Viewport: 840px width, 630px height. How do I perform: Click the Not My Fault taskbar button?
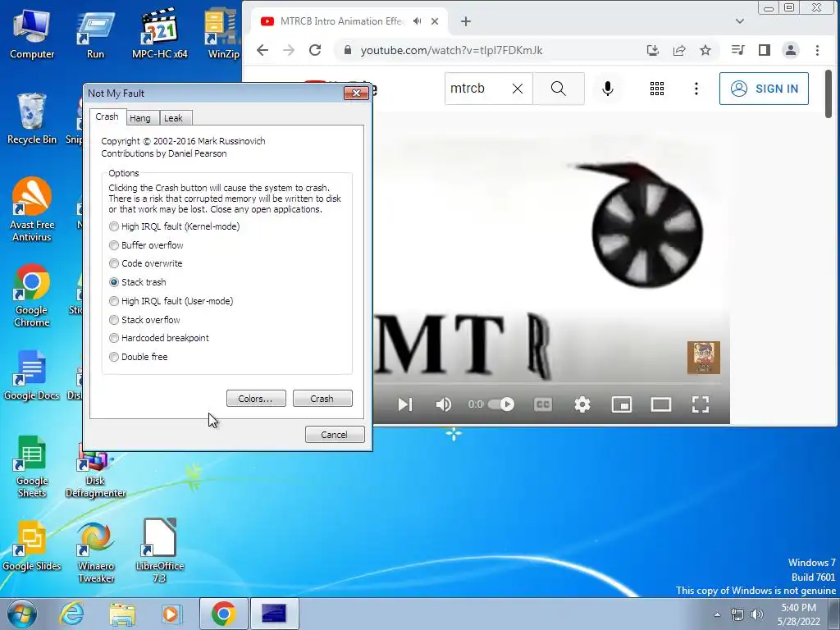(274, 614)
